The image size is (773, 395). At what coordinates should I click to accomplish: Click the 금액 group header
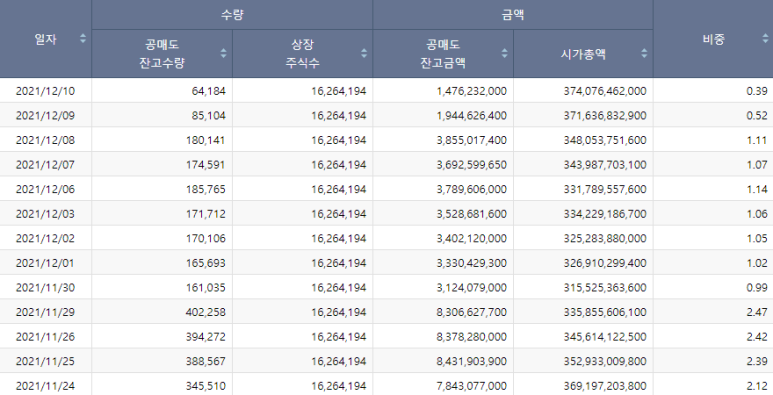513,15
